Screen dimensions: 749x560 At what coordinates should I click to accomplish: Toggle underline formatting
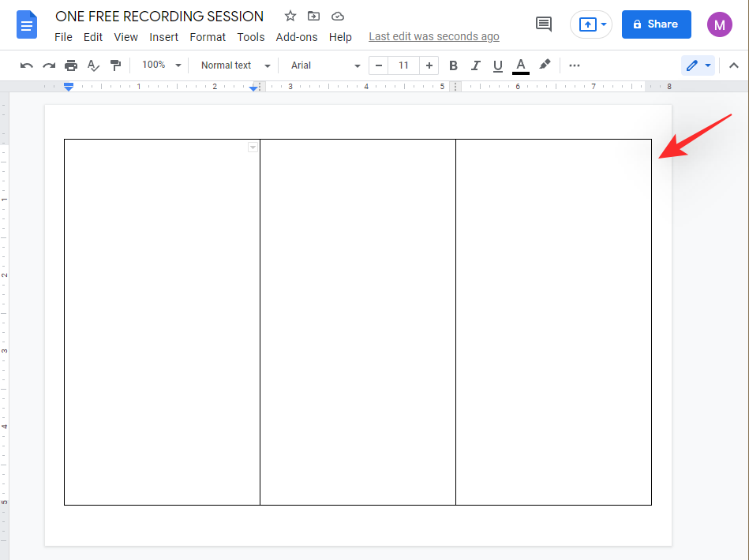497,65
